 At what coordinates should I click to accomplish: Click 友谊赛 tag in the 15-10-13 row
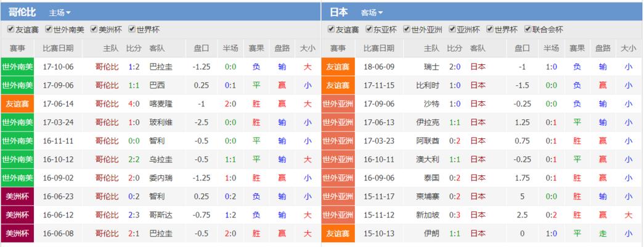pos(338,233)
